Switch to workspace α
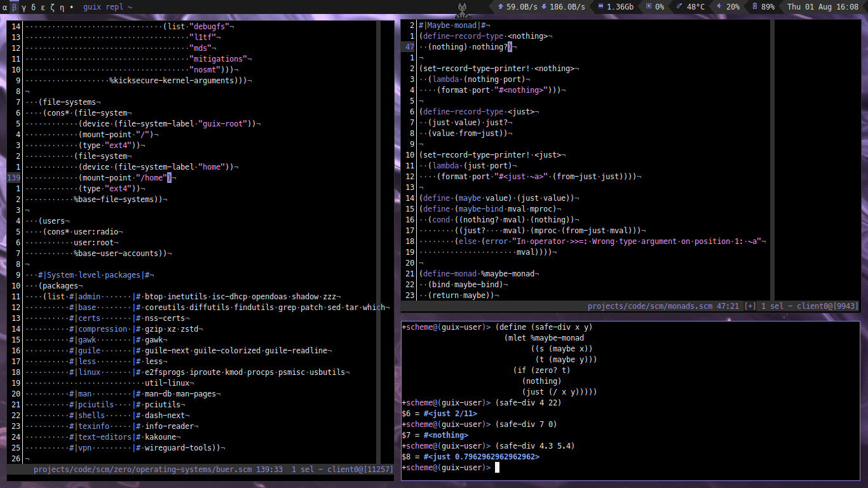Screen dimensions: 868x488 5,7
